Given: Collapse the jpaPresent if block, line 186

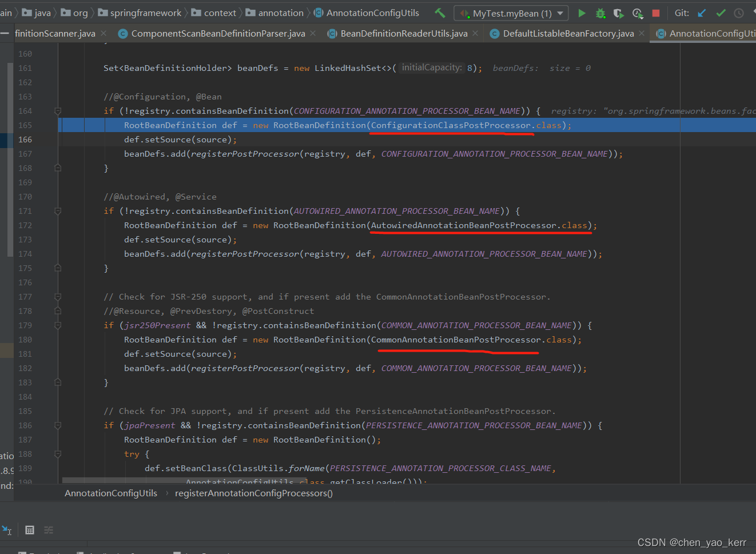Looking at the screenshot, I should pos(58,425).
